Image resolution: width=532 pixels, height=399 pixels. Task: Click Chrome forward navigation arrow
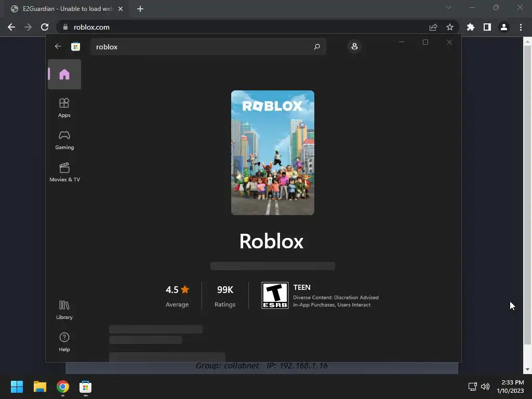[28, 27]
